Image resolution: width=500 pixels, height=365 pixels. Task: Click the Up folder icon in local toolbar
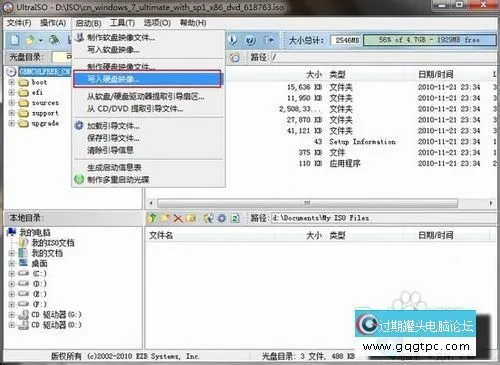153,218
